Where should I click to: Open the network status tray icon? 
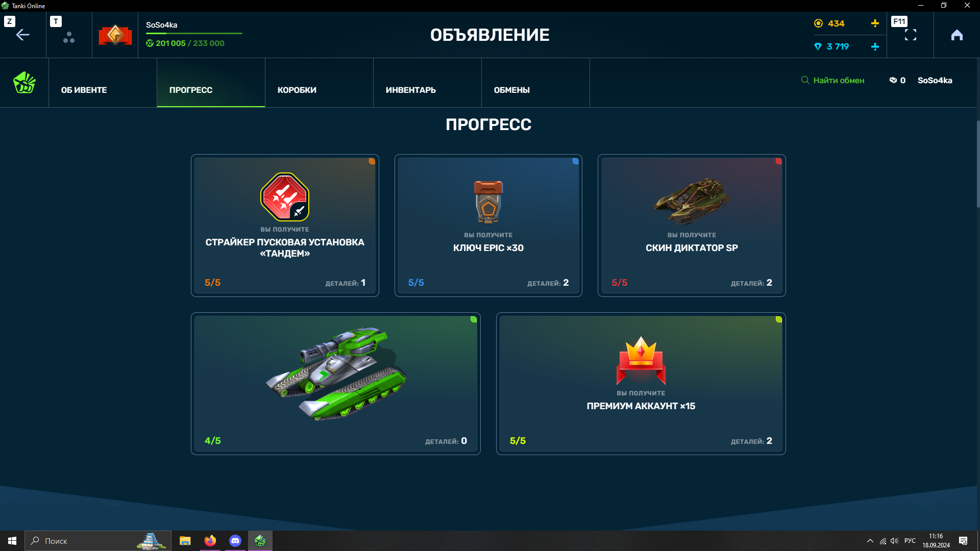pyautogui.click(x=883, y=541)
